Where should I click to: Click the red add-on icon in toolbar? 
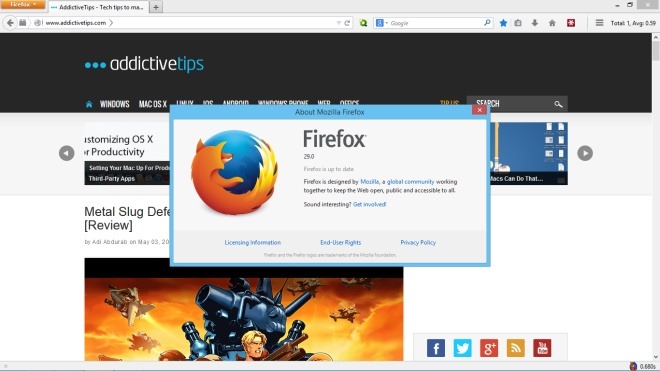click(571, 23)
